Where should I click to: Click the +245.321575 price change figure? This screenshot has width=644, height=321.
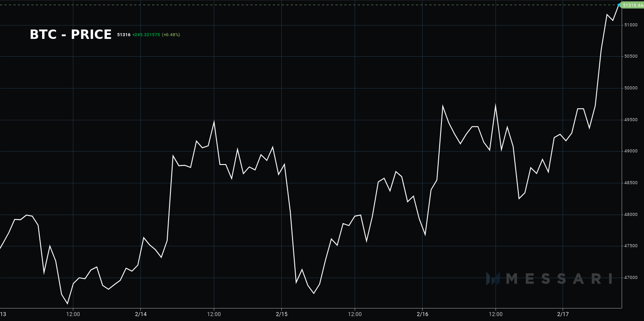click(146, 35)
